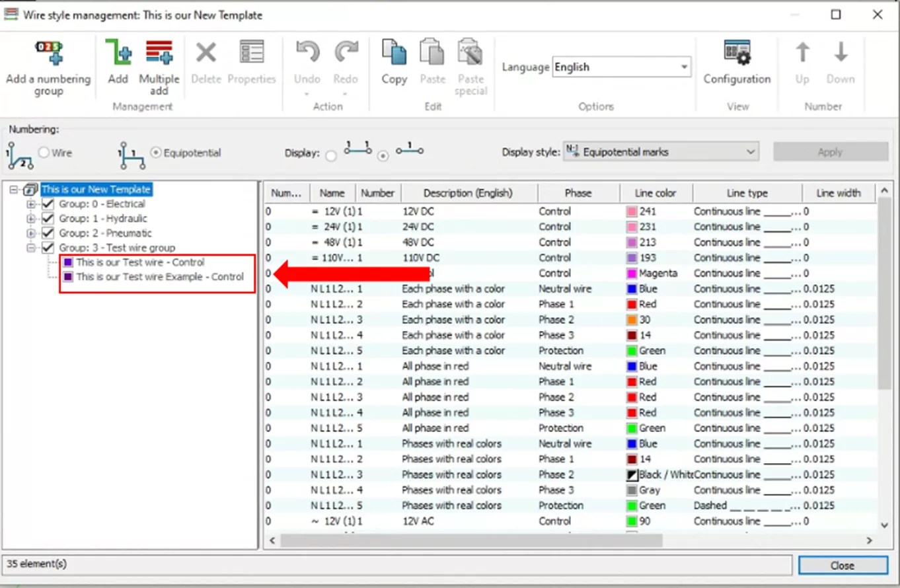Open the Display style dropdown

(x=751, y=152)
